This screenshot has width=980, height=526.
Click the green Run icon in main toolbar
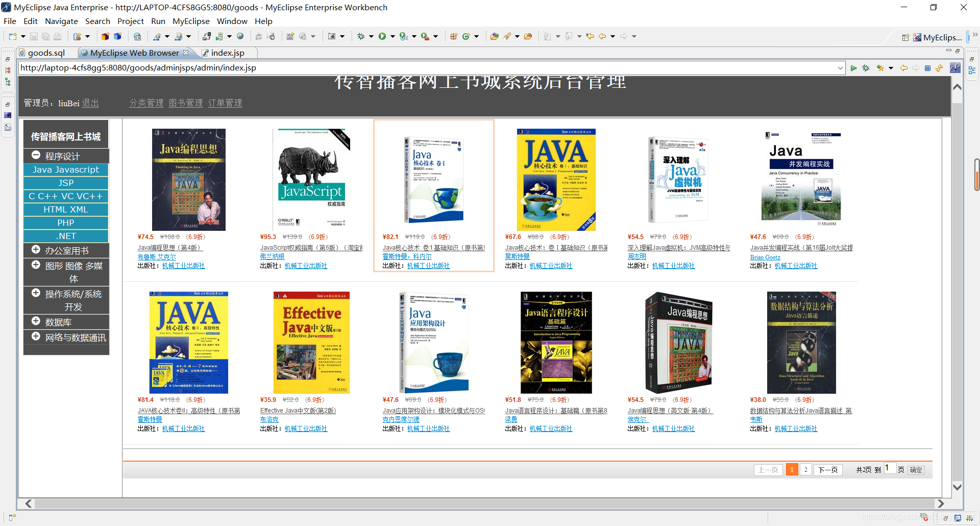click(x=382, y=36)
